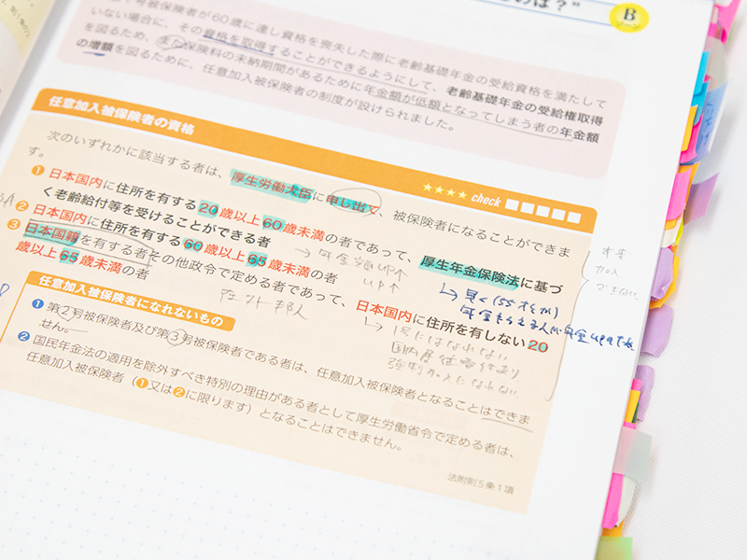Tap orange circled number 1 before 日本国内
This screenshot has width=747, height=560.
[37, 171]
